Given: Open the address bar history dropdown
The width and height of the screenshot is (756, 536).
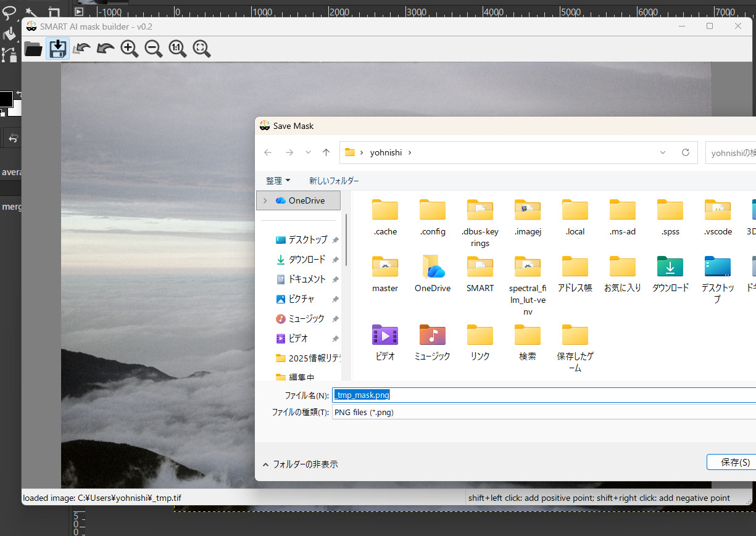Looking at the screenshot, I should [663, 152].
